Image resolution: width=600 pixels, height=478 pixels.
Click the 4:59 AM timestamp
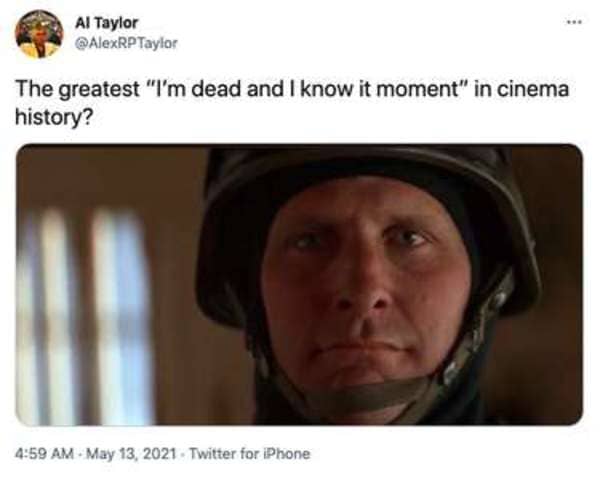(44, 454)
